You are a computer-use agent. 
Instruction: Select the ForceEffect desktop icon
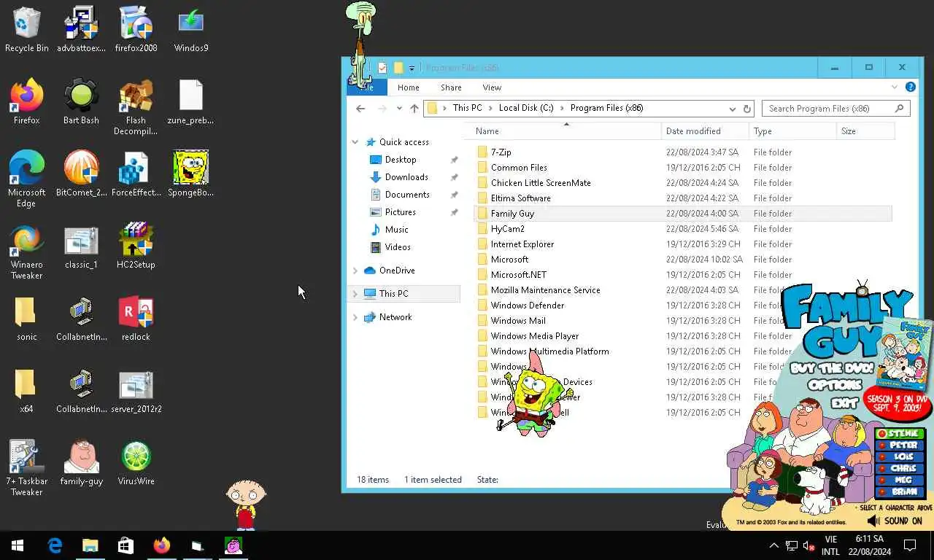[x=136, y=174]
